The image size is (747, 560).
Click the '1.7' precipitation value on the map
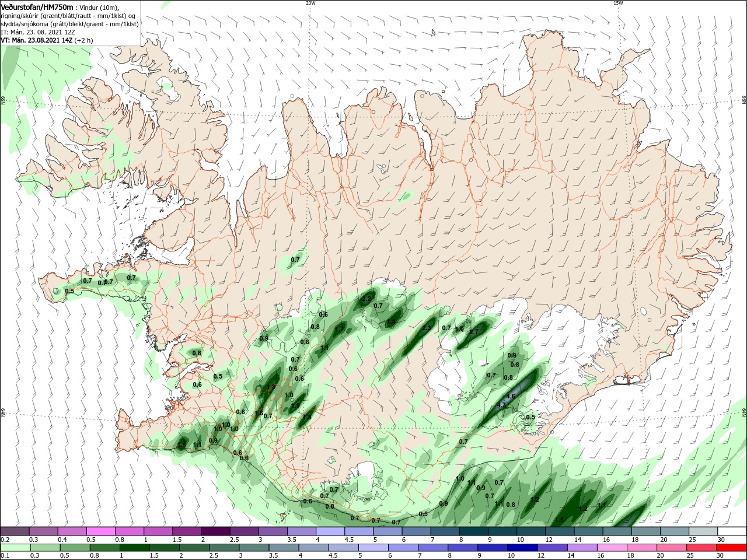coord(339,329)
